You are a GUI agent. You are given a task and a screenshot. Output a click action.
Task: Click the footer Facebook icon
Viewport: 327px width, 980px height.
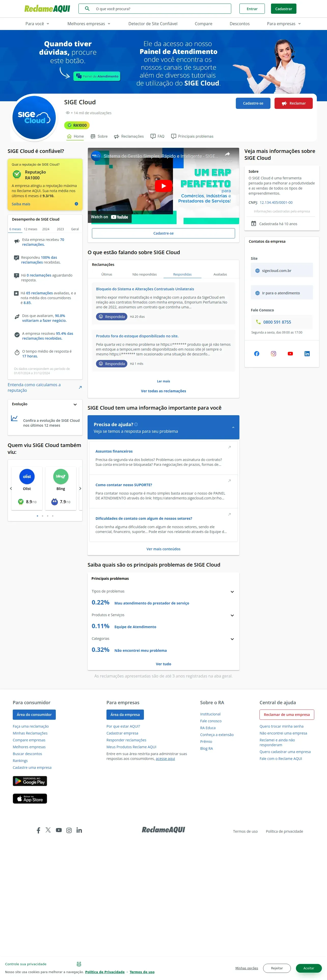[38, 830]
